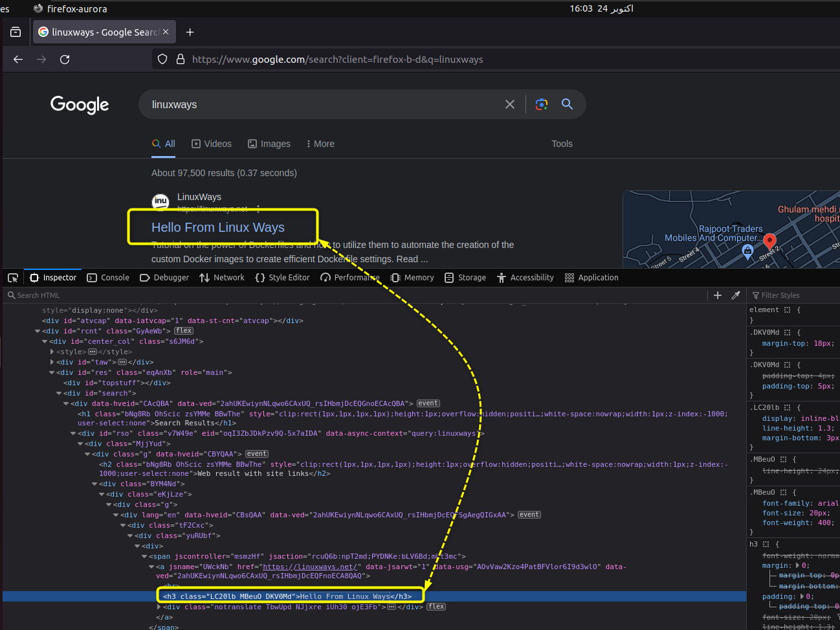Expand ellipsis badge in the taw div
Image resolution: width=840 pixels, height=630 pixels.
coord(122,362)
